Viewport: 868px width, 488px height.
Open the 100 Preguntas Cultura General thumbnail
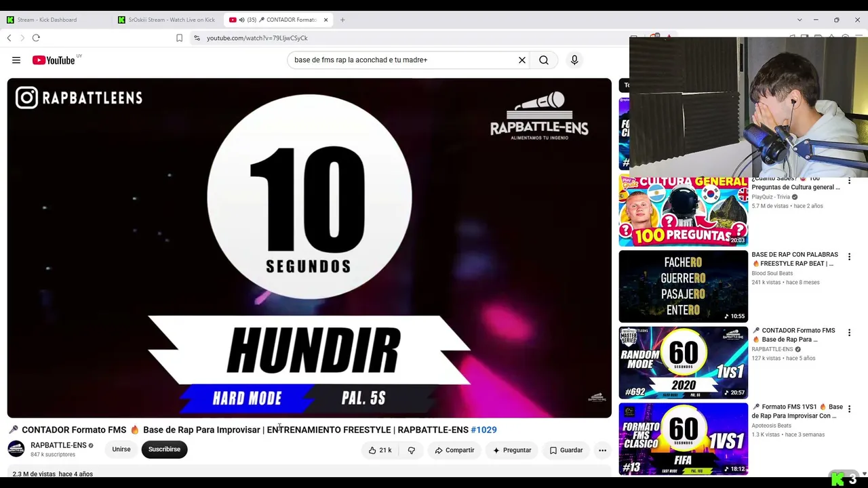683,211
